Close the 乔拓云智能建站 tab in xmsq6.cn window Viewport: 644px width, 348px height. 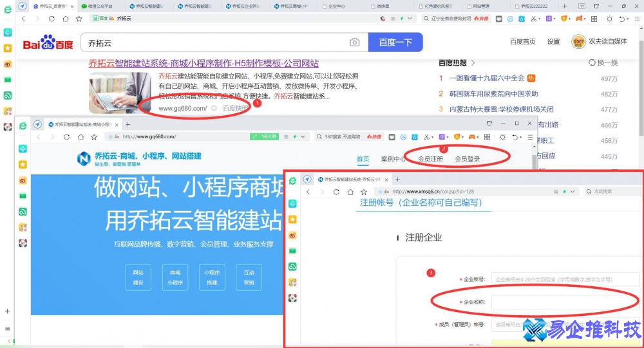(386, 179)
